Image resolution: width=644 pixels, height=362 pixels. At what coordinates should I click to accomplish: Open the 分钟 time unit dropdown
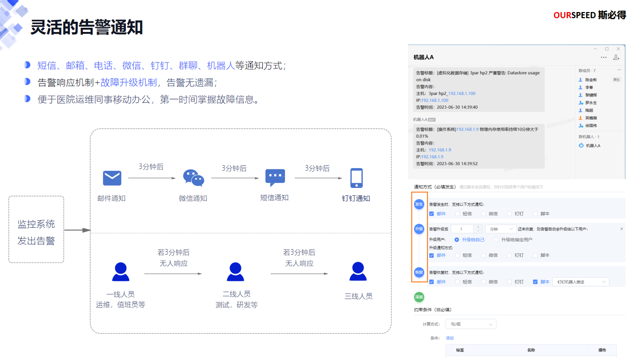tap(501, 229)
